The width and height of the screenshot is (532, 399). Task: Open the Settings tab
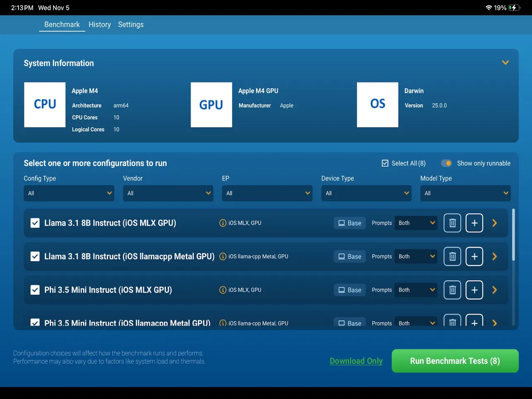(x=130, y=24)
